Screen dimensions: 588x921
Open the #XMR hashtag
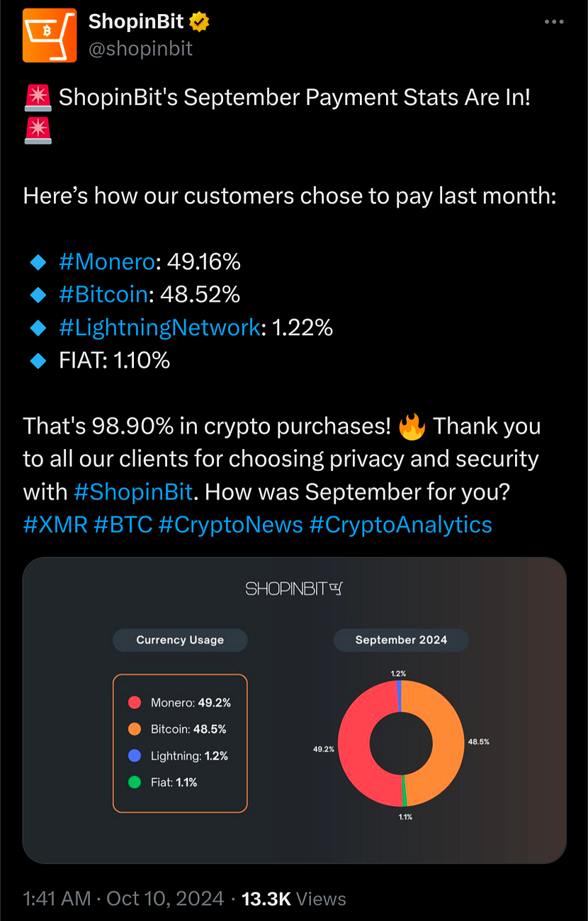coord(55,524)
